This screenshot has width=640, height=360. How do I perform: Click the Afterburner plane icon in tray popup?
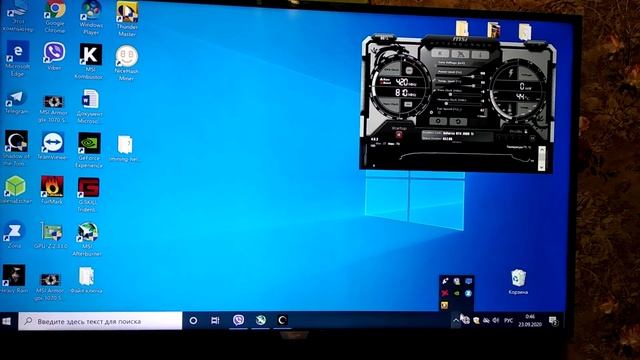click(445, 281)
